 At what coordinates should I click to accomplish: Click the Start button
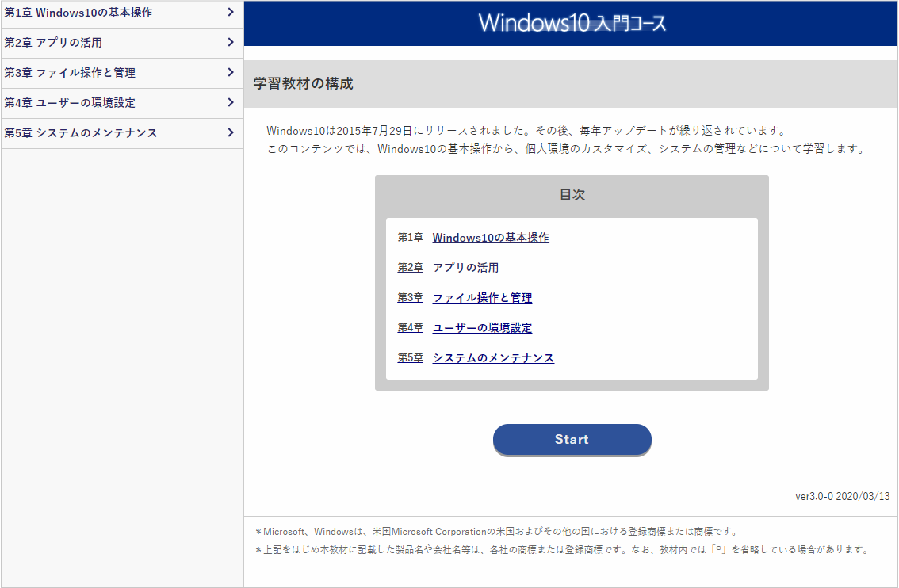coord(572,440)
